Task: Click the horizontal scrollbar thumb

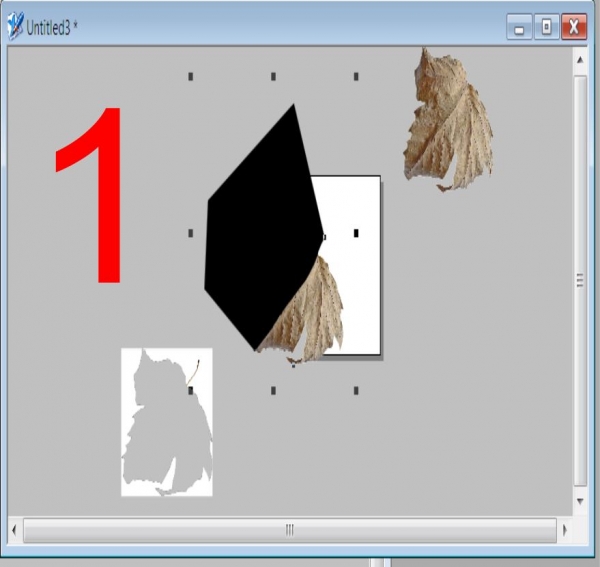Action: click(290, 530)
